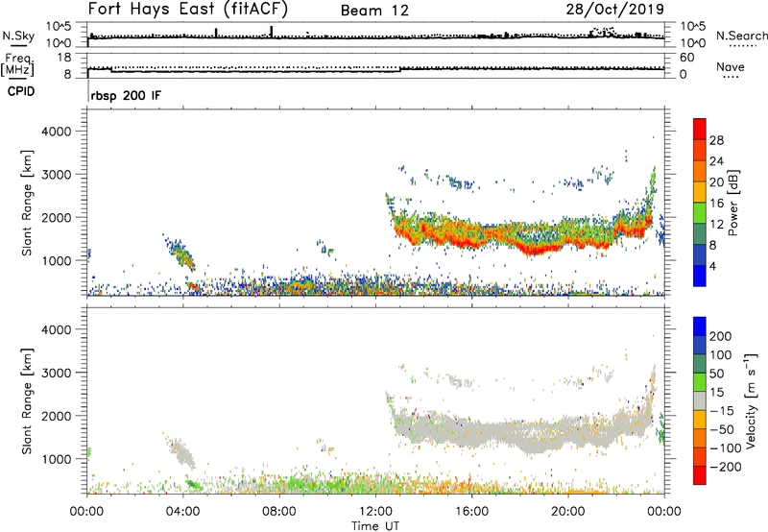768x532 pixels.
Task: Select the 'Time UT' axis title
Action: (375, 526)
